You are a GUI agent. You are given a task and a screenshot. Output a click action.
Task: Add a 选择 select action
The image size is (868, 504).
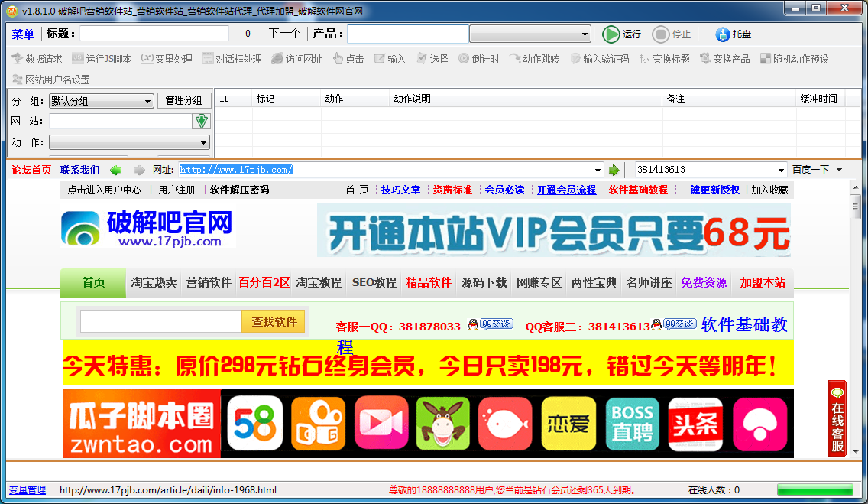point(432,59)
